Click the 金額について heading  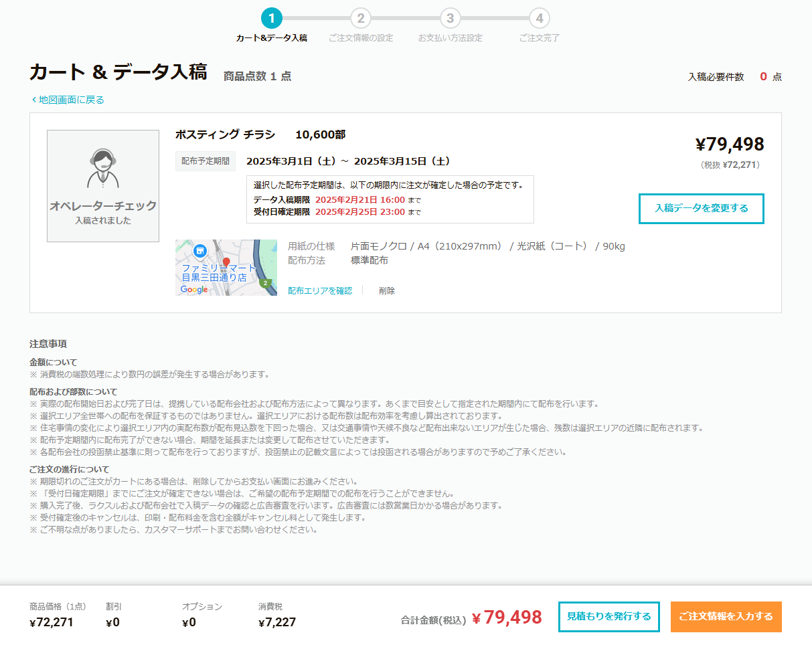[x=53, y=362]
